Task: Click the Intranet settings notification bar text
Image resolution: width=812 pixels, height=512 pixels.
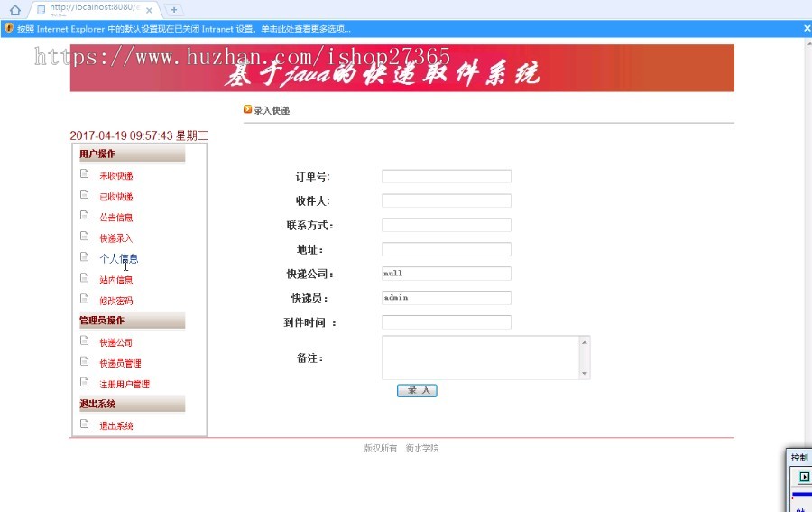Action: coord(184,29)
